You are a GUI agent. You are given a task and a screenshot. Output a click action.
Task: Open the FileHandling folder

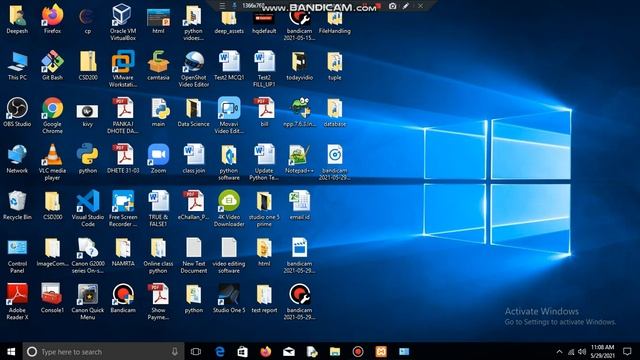(x=335, y=21)
